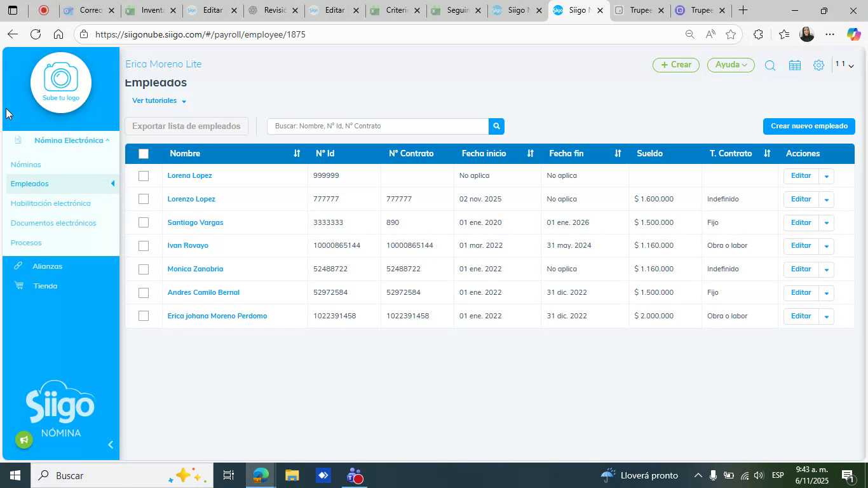This screenshot has height=488, width=868.
Task: Open the Ayuda dropdown
Action: pos(731,65)
